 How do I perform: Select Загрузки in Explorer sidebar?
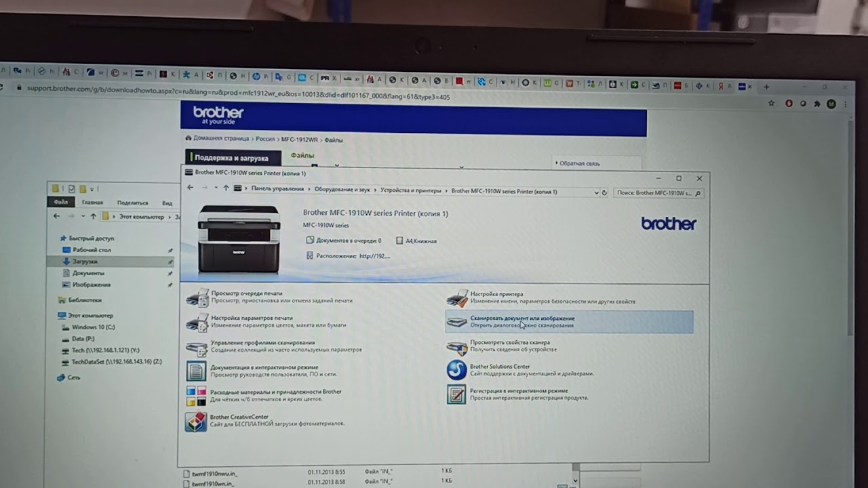(85, 262)
